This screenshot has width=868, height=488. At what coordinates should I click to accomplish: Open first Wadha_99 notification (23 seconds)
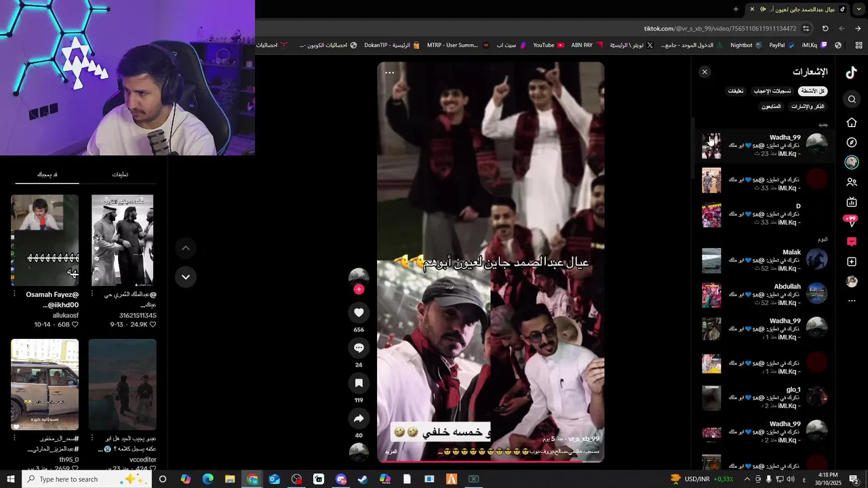click(764, 146)
